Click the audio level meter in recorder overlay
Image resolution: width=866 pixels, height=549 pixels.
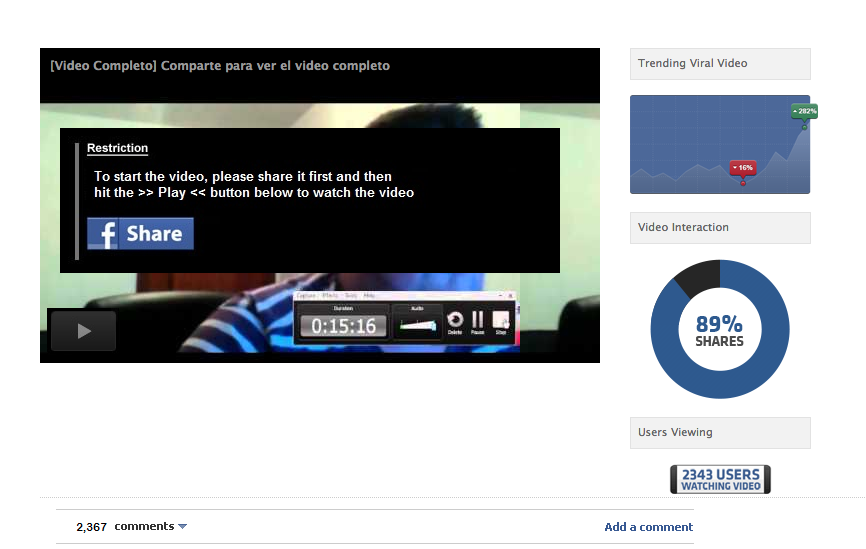pyautogui.click(x=418, y=325)
